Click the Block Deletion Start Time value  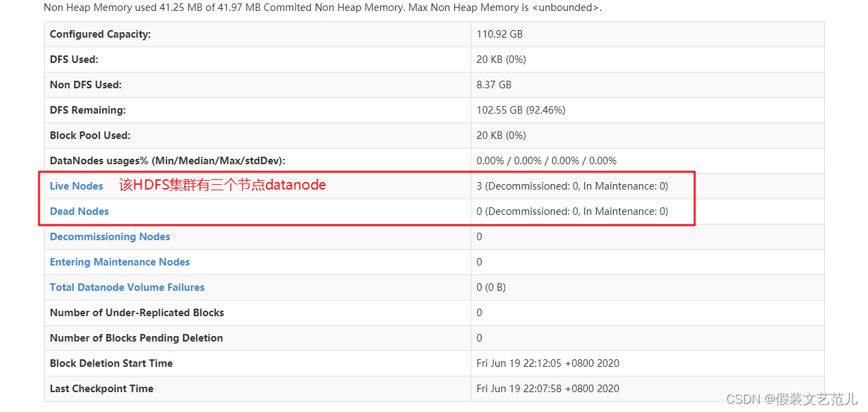(548, 363)
